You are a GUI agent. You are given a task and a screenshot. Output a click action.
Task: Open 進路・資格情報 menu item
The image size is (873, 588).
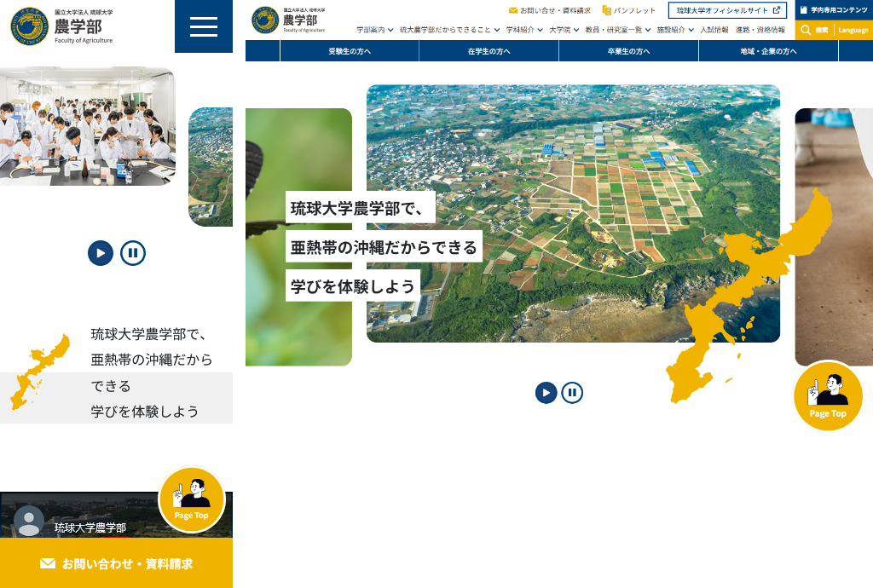coord(760,30)
